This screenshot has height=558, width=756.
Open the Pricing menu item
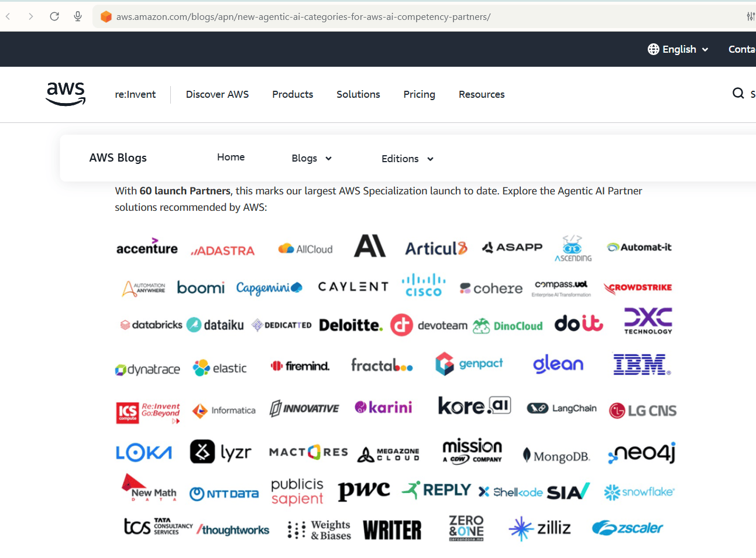[x=419, y=94]
